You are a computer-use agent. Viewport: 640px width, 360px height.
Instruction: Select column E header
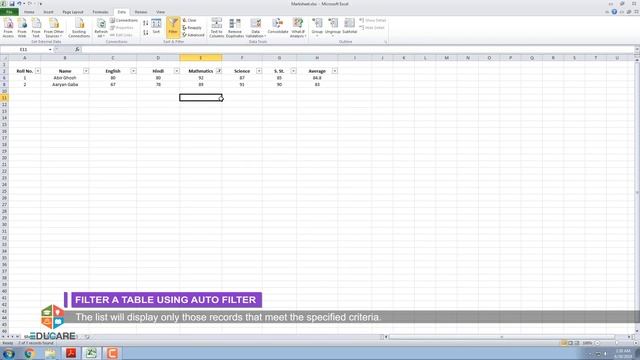coord(201,58)
